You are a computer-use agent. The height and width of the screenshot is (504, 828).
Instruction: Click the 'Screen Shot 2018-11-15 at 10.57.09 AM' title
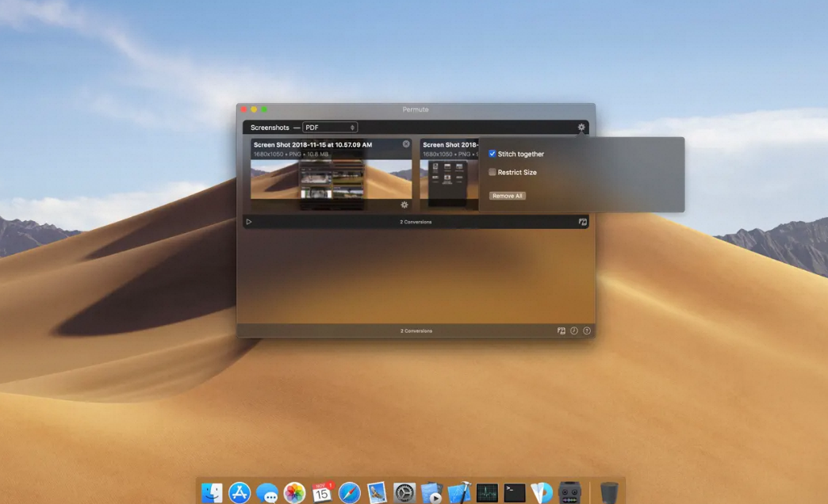point(312,144)
